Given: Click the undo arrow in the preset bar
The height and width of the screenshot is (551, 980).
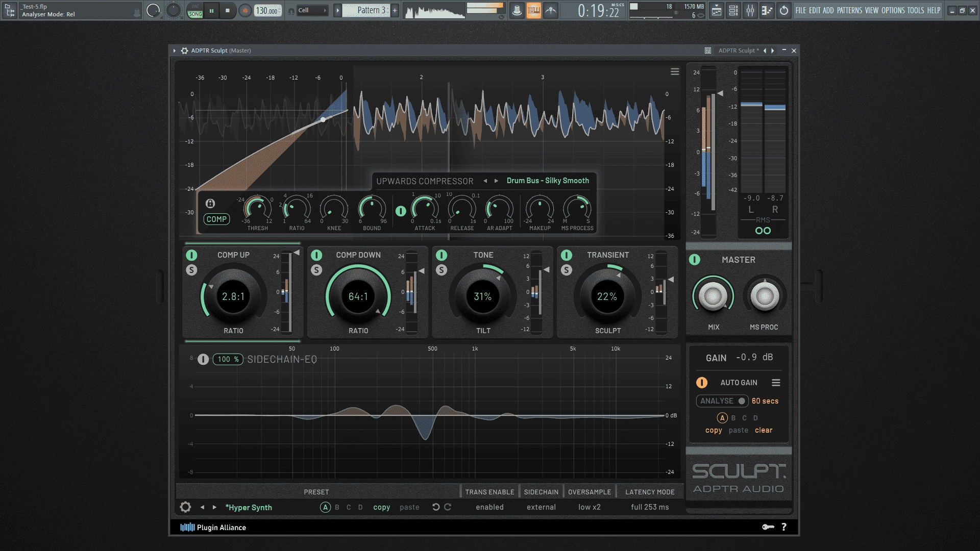Looking at the screenshot, I should [x=436, y=507].
